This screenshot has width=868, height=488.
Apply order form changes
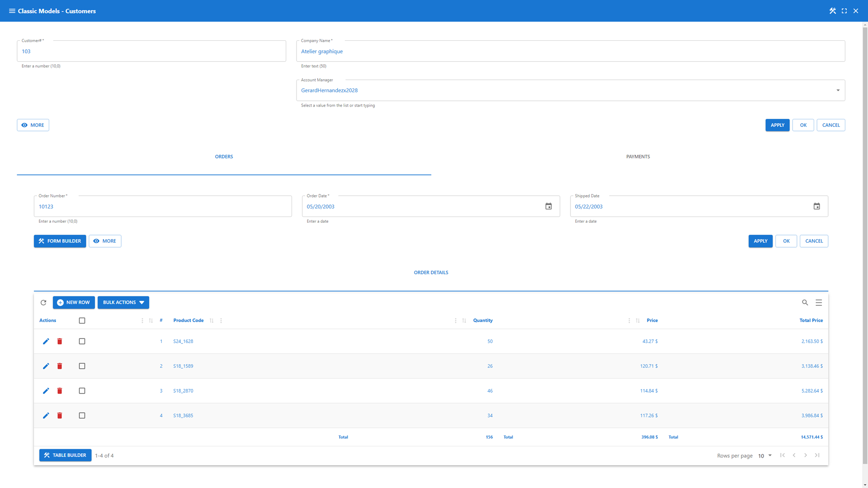[x=760, y=241]
